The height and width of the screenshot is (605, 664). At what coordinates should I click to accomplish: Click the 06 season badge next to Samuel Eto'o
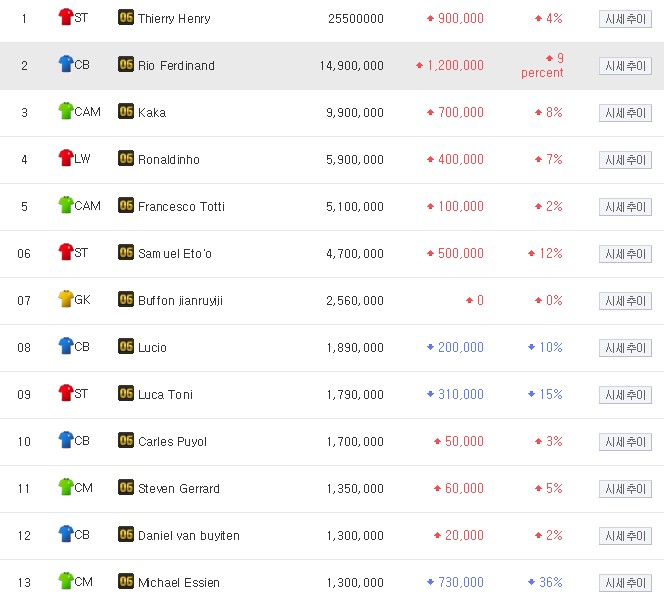126,253
